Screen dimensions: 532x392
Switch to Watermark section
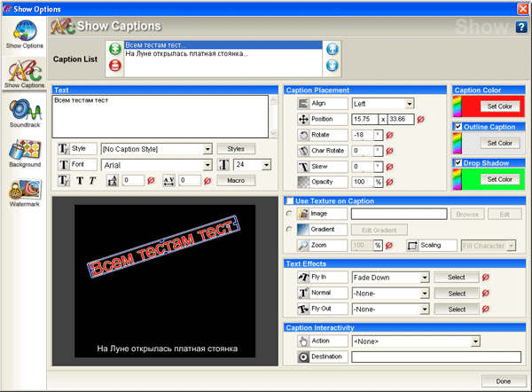25,192
